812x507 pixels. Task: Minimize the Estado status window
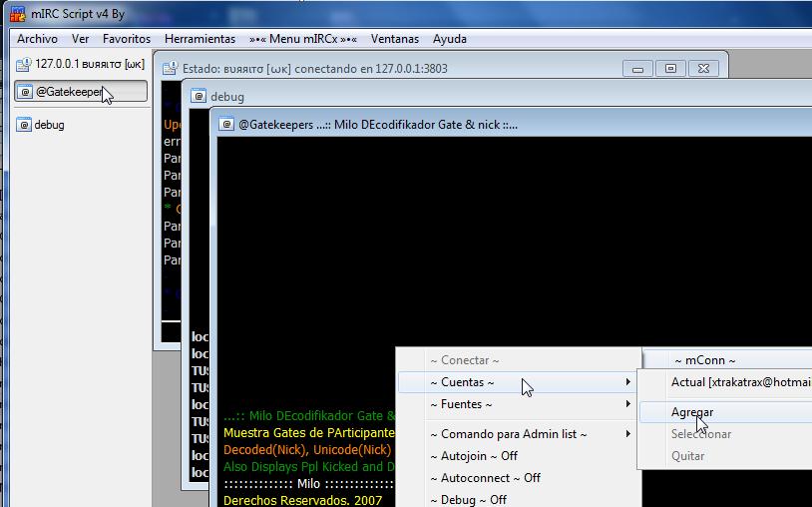click(x=638, y=68)
